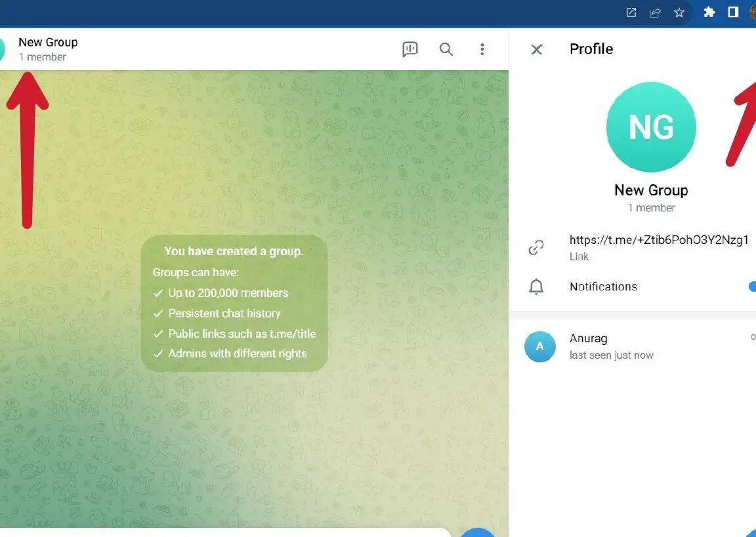Open the video chat / poll icon in chat header
Image resolution: width=756 pixels, height=537 pixels.
409,49
